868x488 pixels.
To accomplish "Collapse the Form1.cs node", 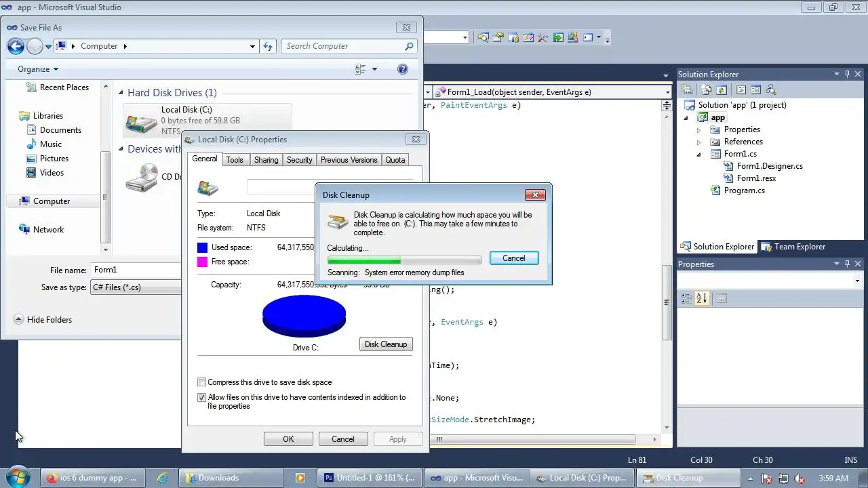I will click(699, 155).
